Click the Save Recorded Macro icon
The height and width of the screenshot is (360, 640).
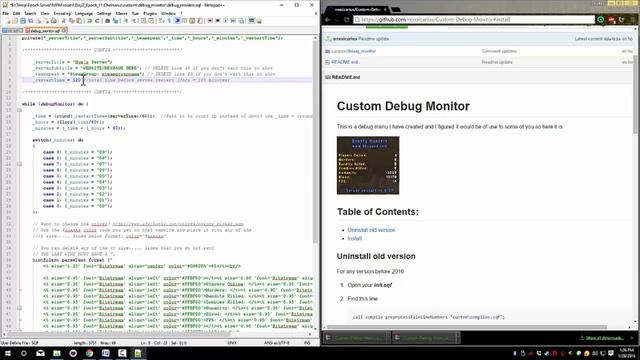point(241,20)
